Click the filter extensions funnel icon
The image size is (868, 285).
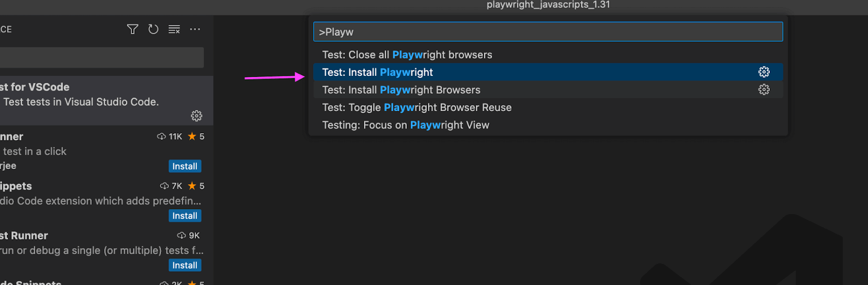coord(132,29)
